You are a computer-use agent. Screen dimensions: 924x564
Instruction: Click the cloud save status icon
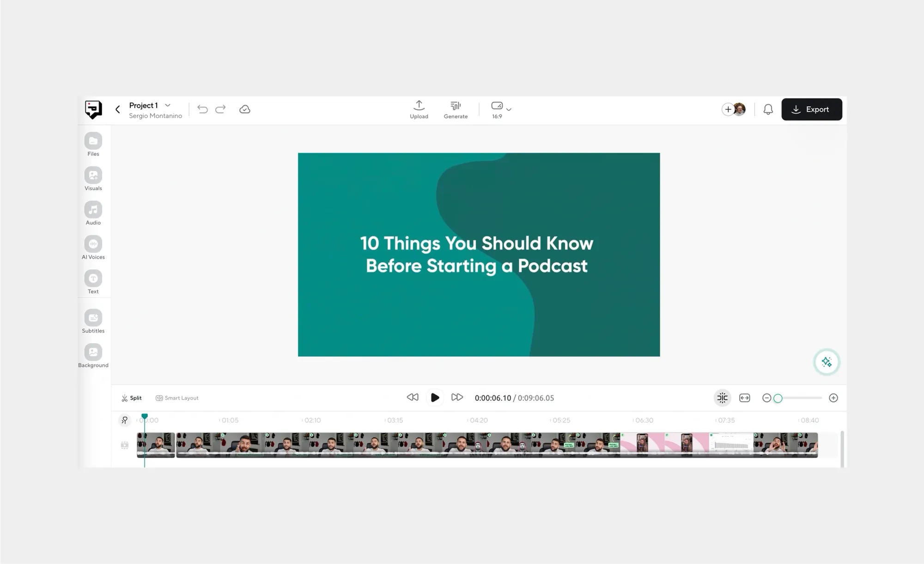click(245, 109)
